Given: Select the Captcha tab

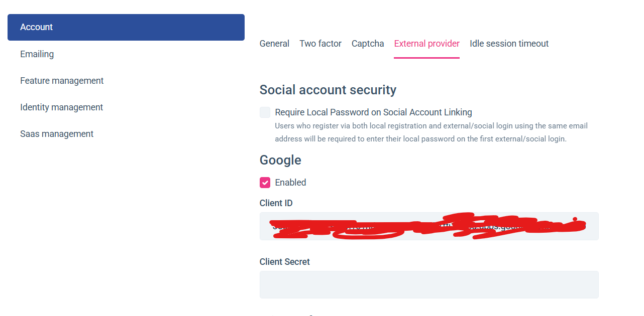Looking at the screenshot, I should pos(368,44).
